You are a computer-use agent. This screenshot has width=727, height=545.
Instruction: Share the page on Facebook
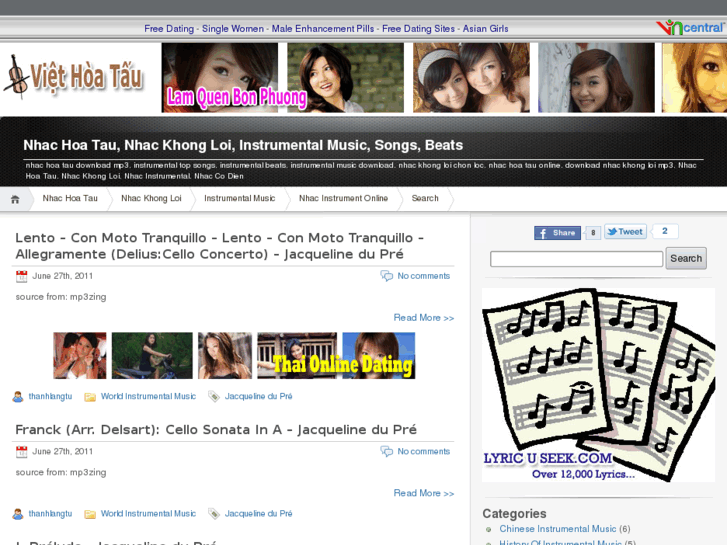(557, 233)
